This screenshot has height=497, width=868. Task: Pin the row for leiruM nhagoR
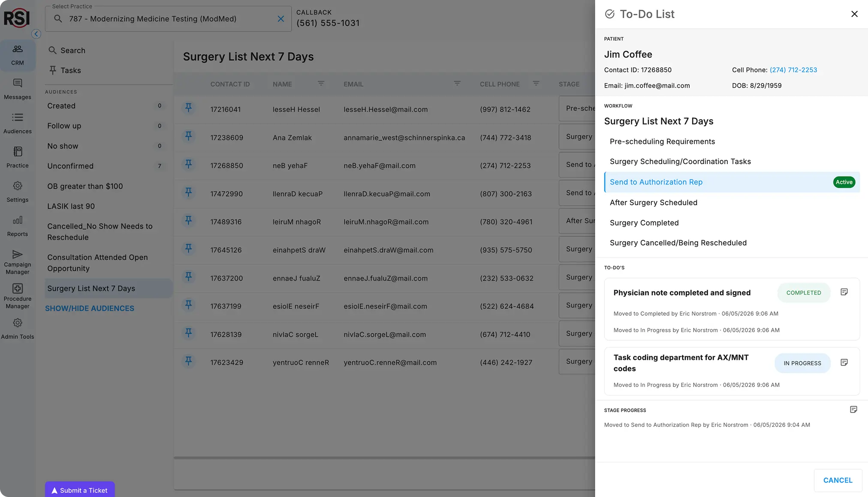[188, 220]
